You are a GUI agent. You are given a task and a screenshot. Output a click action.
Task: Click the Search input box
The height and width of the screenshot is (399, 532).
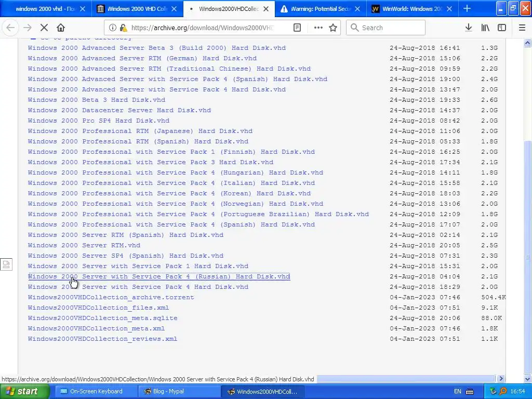click(x=386, y=28)
